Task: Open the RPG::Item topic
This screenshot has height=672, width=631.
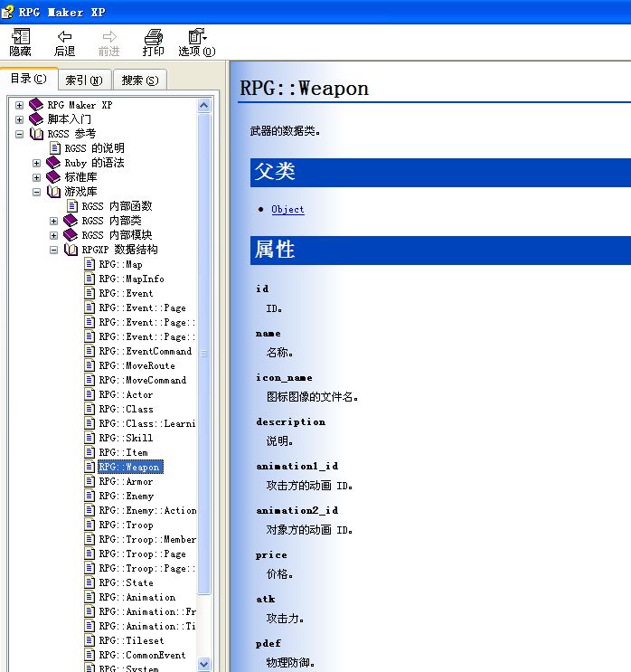Action: tap(123, 452)
